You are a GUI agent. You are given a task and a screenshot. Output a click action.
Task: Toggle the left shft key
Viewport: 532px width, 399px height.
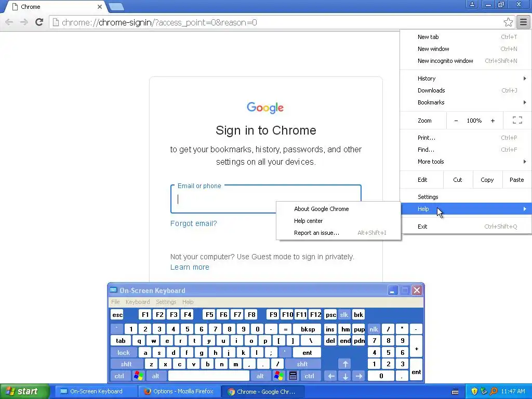coord(126,364)
